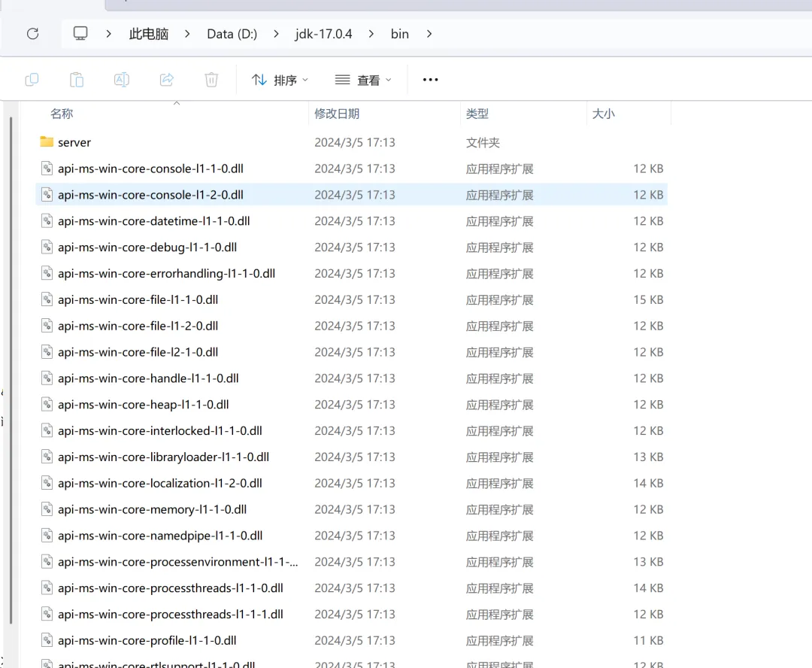Click icon of api-ms-win-core-heap-l1-1-0.dll
Screen dimensions: 812x668
tap(47, 404)
